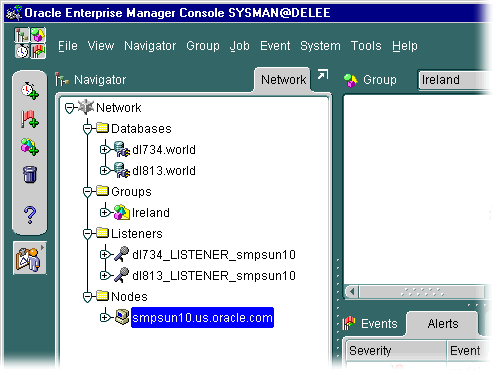Select the highlighted smpsun10.us.oracle.com node label
Screen dimensions: 498x375
tap(202, 318)
